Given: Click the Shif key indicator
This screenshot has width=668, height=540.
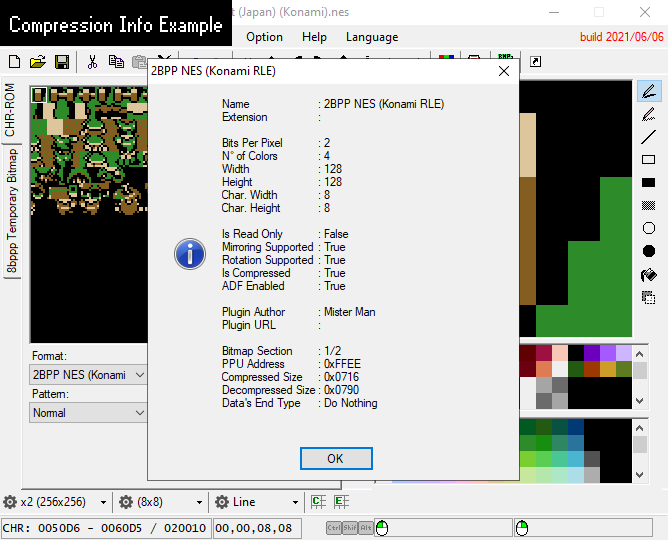Looking at the screenshot, I should point(350,528).
